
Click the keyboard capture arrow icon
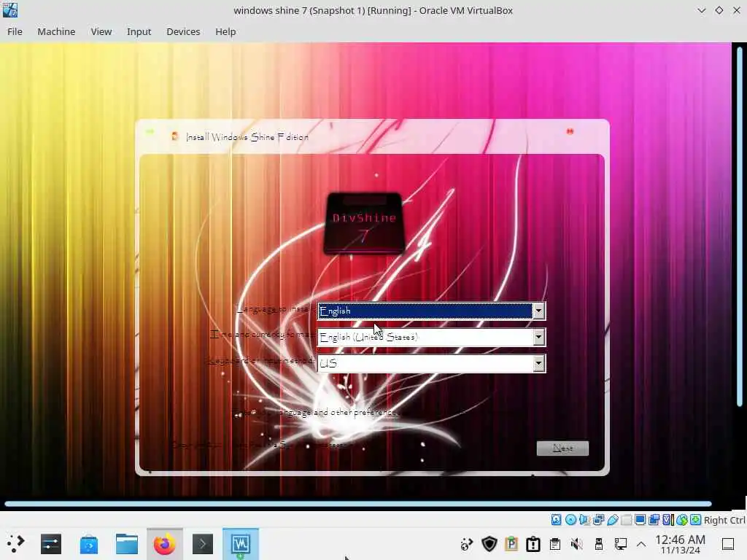(x=695, y=519)
